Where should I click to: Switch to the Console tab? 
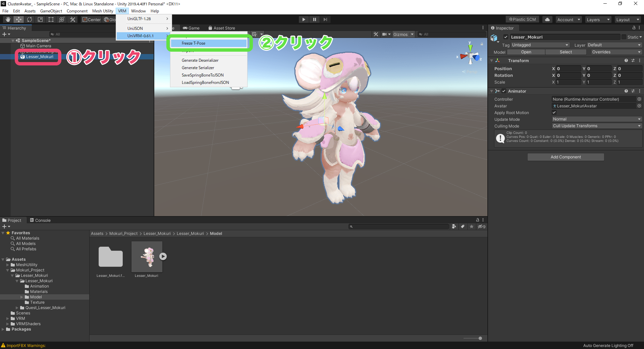tap(42, 220)
